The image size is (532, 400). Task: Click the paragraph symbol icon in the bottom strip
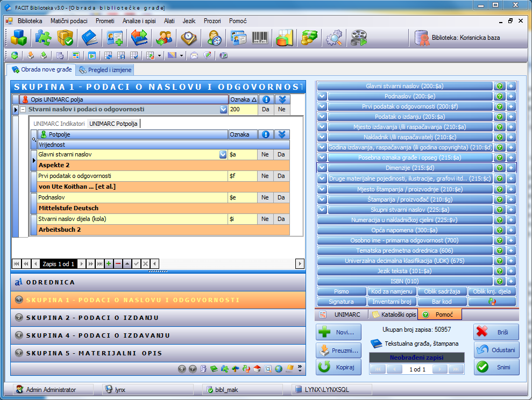click(203, 369)
